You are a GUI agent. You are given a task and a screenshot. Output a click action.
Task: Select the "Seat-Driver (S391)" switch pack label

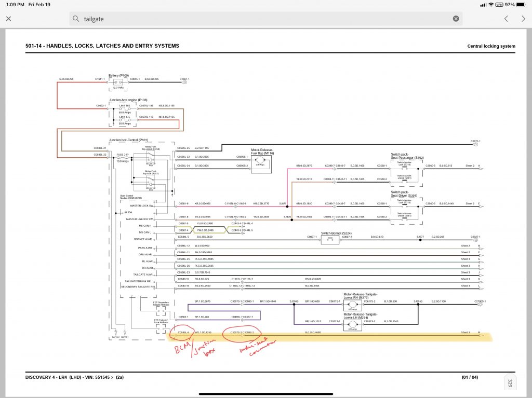pos(404,196)
